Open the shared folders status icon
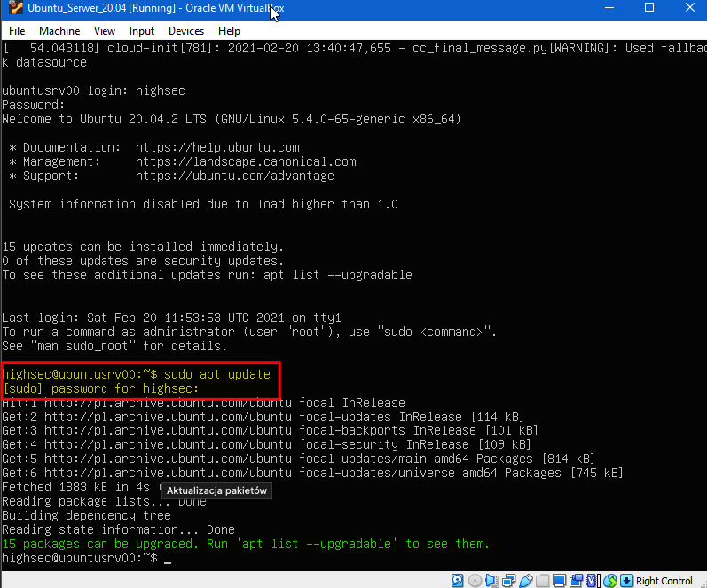Image resolution: width=707 pixels, height=588 pixels. (542, 581)
